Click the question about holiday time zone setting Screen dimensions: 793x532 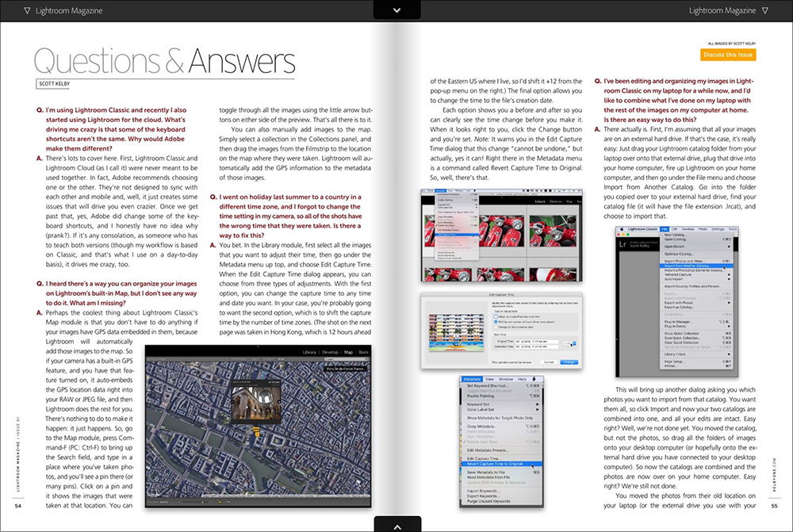pos(285,216)
